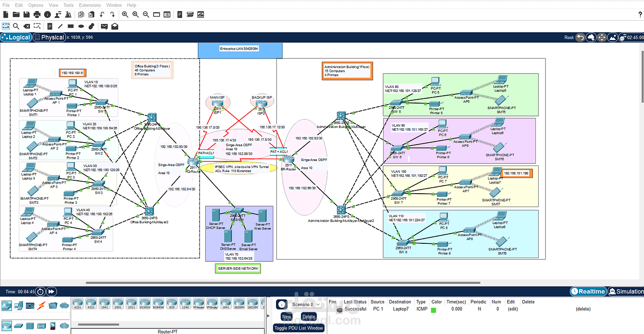Image resolution: width=644 pixels, height=334 pixels.
Task: Click the Power Cycle Devices button
Action: [x=40, y=291]
